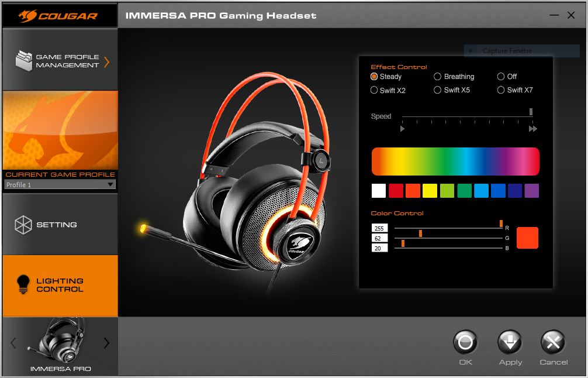The height and width of the screenshot is (378, 588).
Task: Click the Setting cube icon
Action: (23, 225)
